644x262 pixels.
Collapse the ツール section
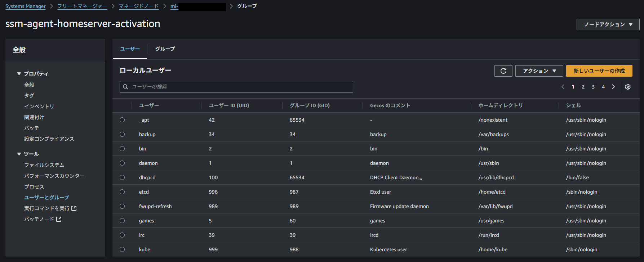tap(19, 154)
